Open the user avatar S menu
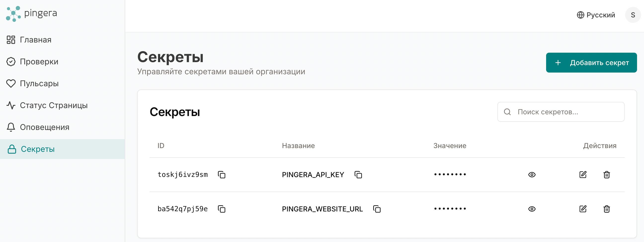 (633, 15)
